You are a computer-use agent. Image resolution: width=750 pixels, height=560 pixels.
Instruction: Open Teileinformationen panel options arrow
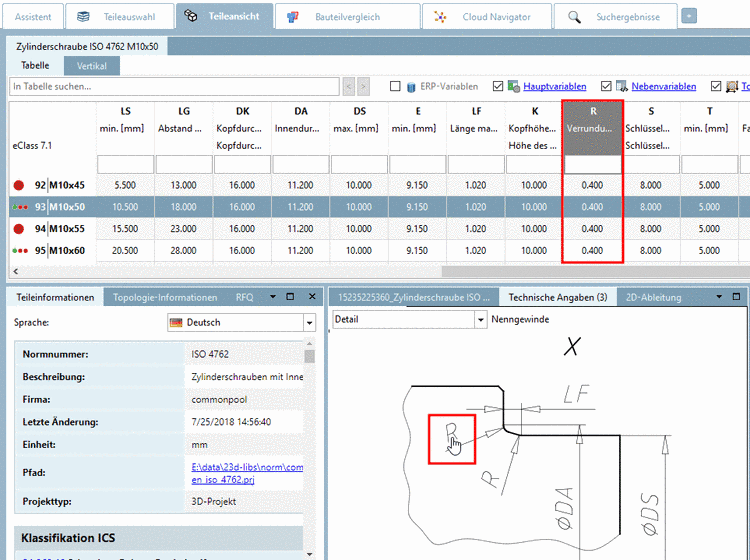pos(273,296)
